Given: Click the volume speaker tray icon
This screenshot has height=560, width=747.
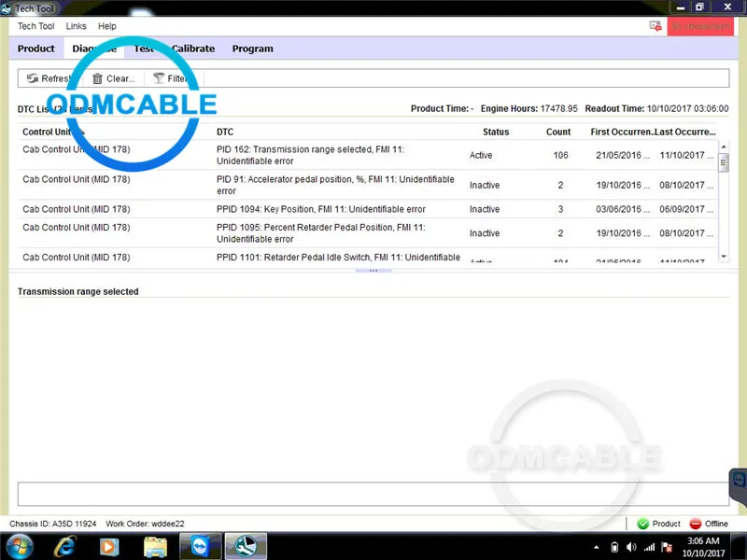Looking at the screenshot, I should (x=632, y=547).
